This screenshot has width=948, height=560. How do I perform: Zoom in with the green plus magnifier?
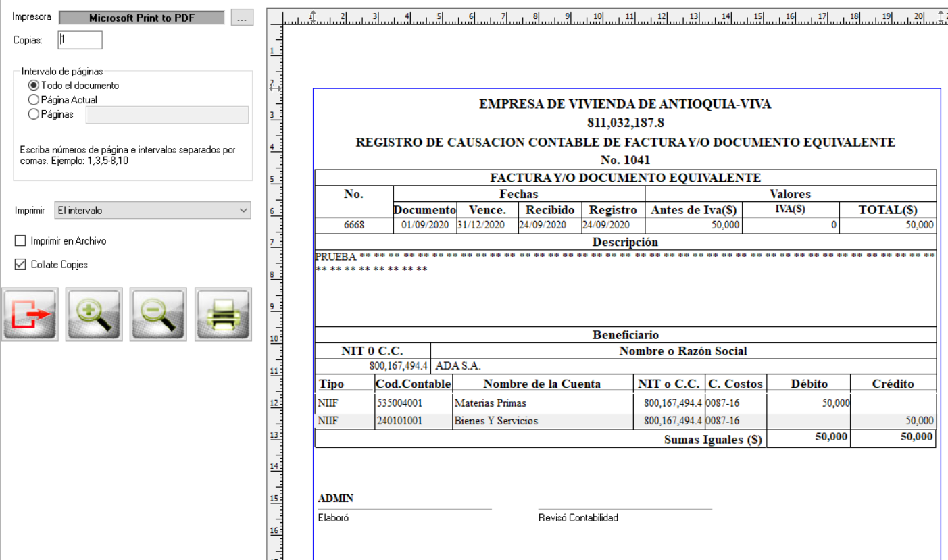click(x=94, y=314)
